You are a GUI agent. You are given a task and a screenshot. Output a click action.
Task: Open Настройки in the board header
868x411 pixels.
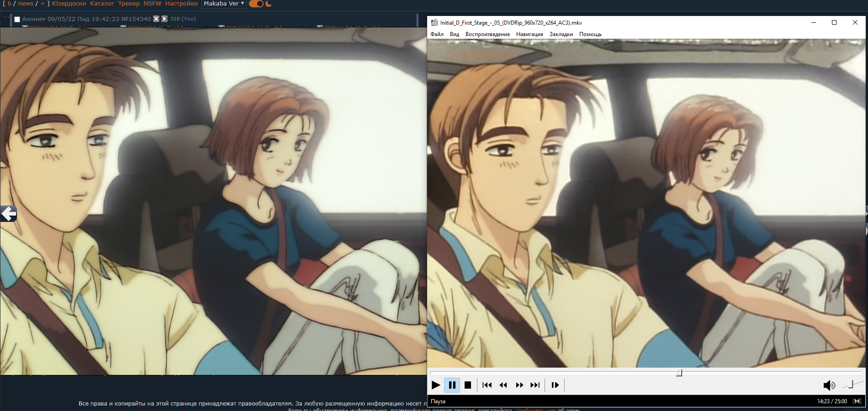(181, 4)
